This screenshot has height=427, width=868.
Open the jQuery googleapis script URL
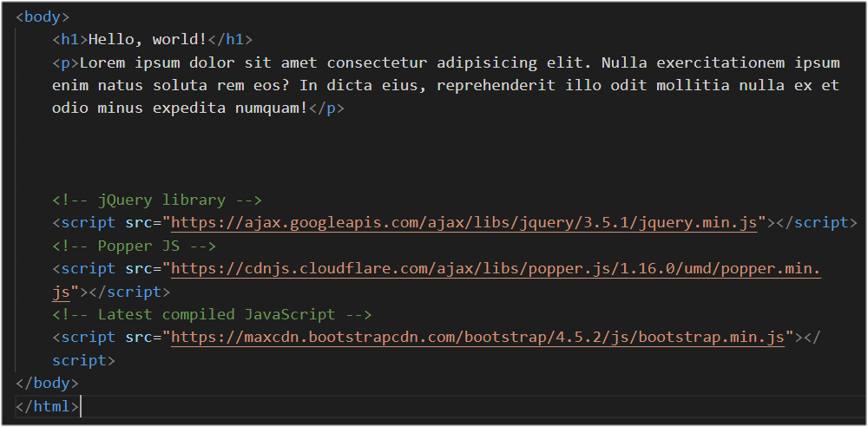pyautogui.click(x=464, y=223)
